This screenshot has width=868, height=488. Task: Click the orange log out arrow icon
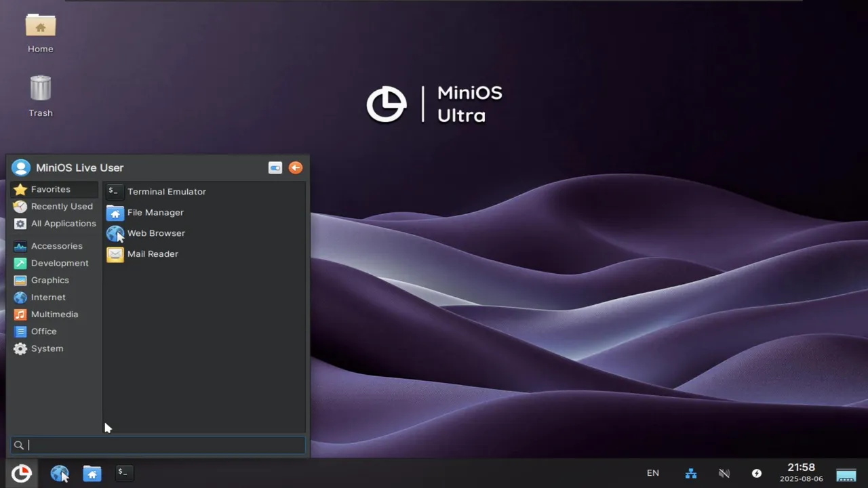[296, 168]
